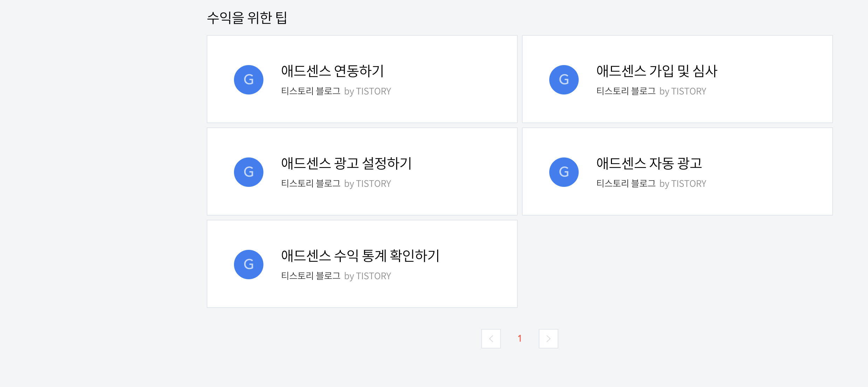Open the 애드센스 광고 설정하기 article title
The width and height of the screenshot is (868, 387).
[346, 163]
